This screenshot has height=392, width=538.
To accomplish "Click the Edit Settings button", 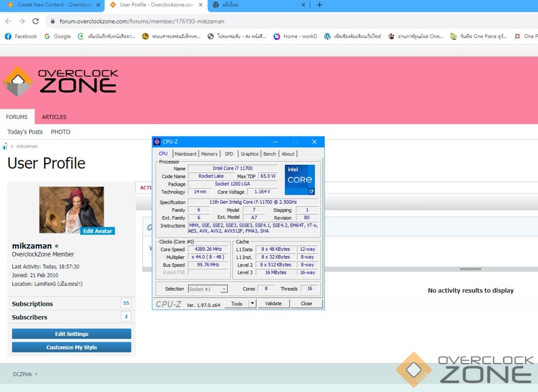I will coord(72,334).
